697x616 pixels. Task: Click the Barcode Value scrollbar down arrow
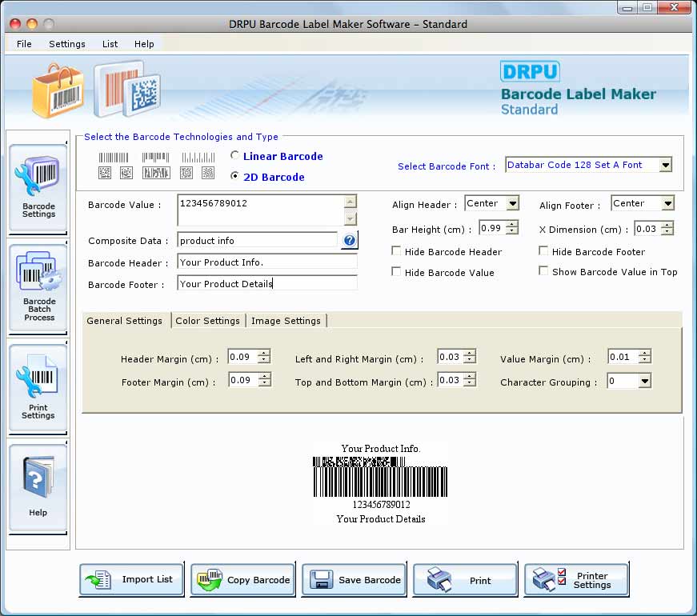click(x=351, y=218)
